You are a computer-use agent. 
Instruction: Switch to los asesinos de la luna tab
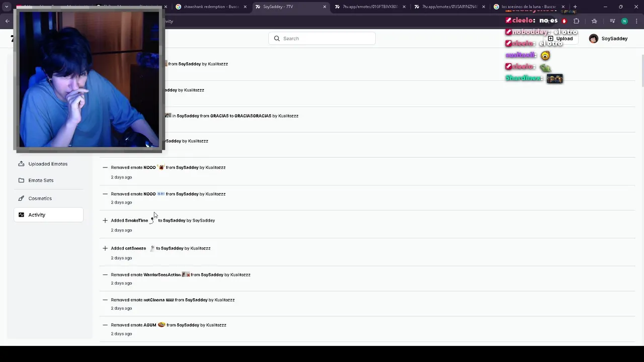point(529,7)
